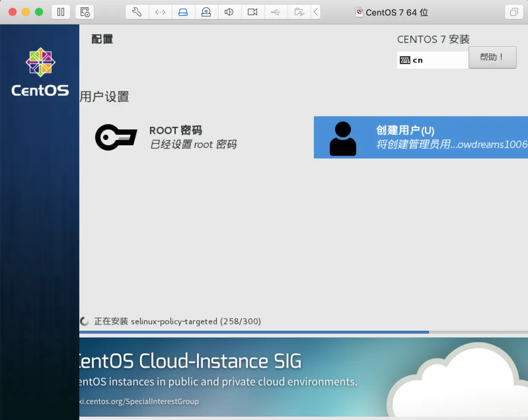Click the USB devices icon
Image resolution: width=528 pixels, height=420 pixels.
276,12
